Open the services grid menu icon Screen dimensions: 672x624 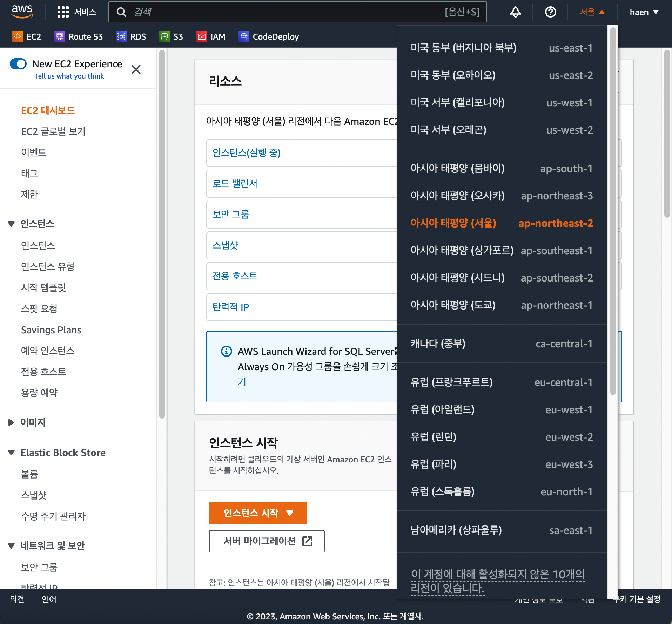tap(63, 12)
